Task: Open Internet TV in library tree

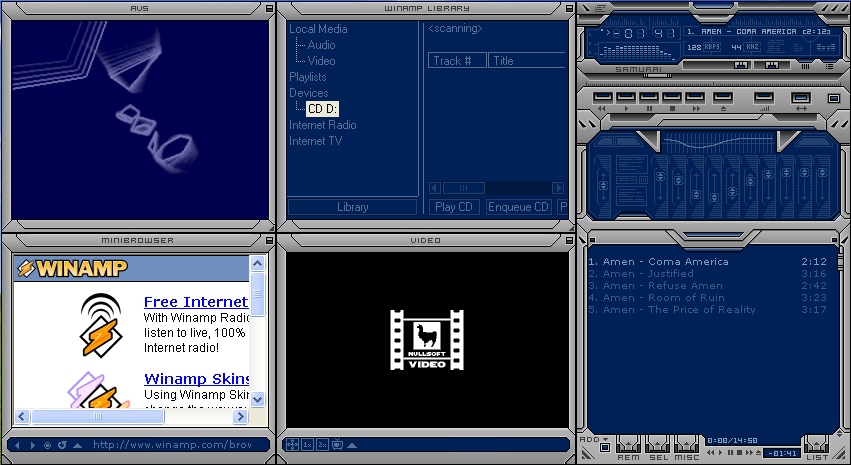Action: [x=315, y=141]
